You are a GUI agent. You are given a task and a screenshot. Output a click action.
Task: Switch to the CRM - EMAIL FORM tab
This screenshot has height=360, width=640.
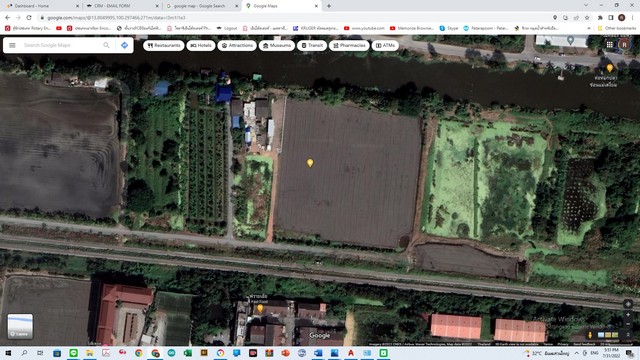(122, 6)
